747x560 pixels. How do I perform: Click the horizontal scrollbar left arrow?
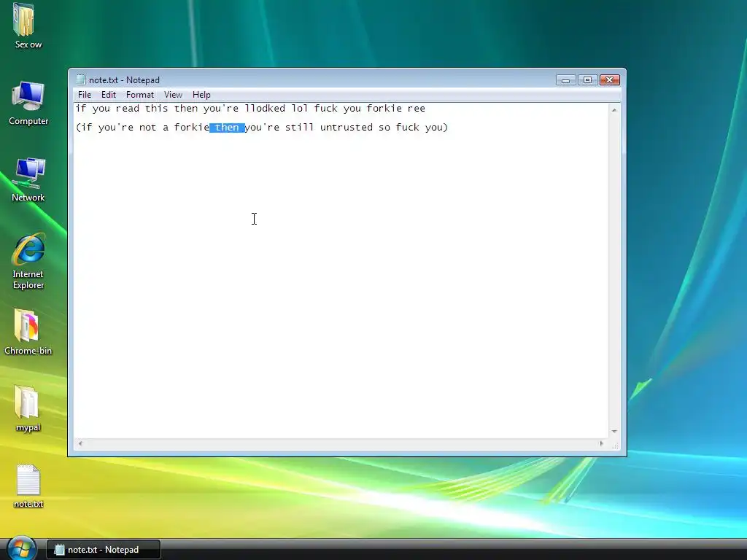pyautogui.click(x=80, y=443)
